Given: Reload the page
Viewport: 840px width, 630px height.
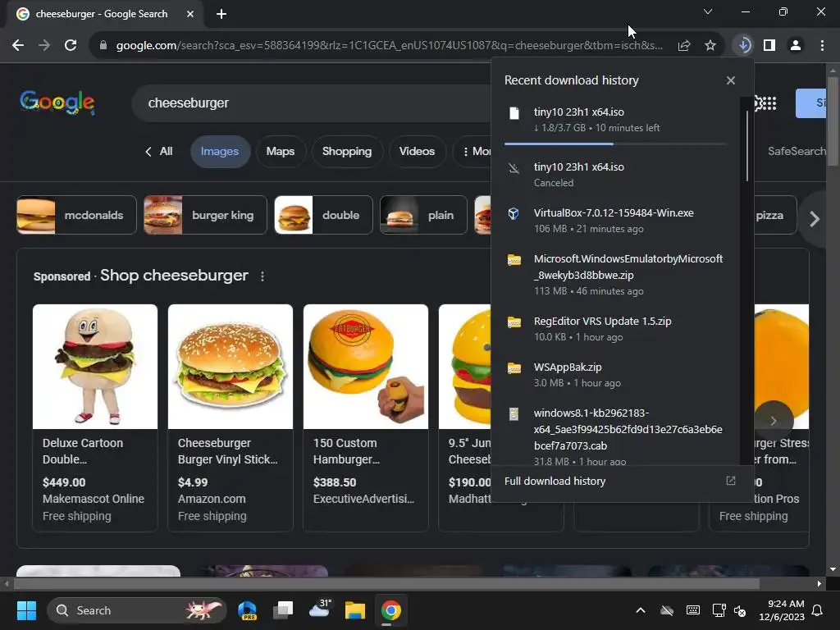Looking at the screenshot, I should pos(71,46).
